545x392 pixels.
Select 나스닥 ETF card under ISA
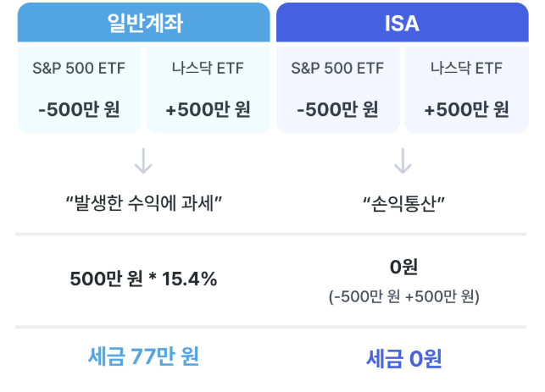[x=467, y=90]
